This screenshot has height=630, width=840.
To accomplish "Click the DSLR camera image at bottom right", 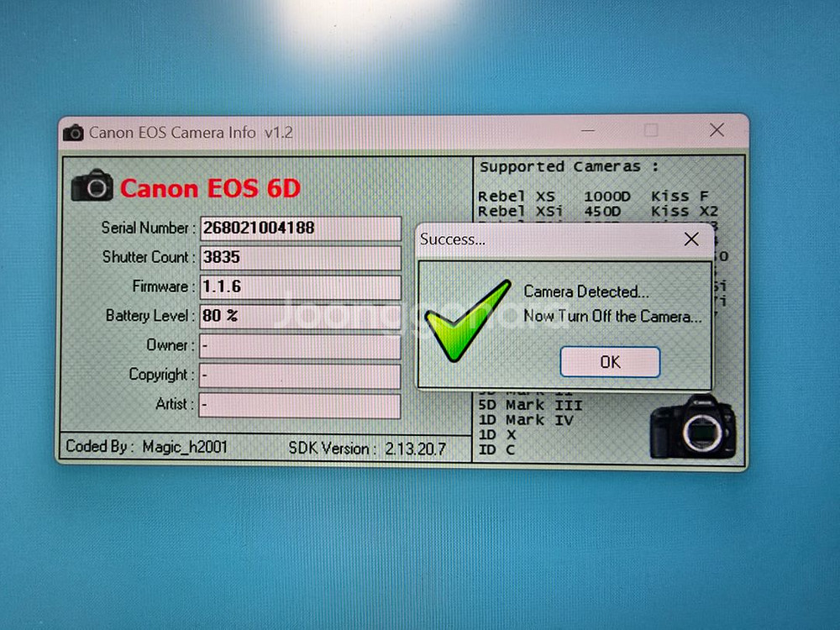I will (693, 427).
